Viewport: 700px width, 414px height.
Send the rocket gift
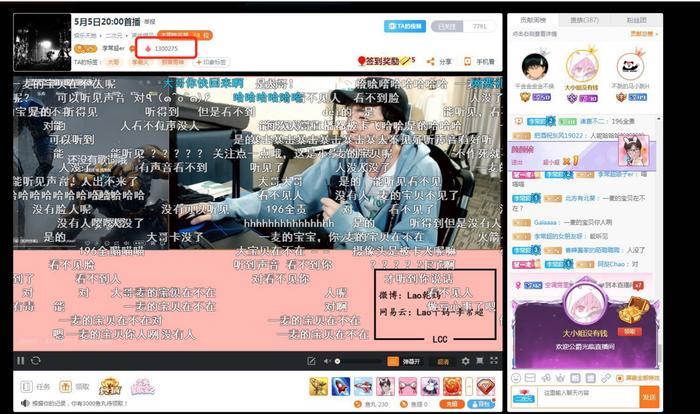pyautogui.click(x=341, y=386)
